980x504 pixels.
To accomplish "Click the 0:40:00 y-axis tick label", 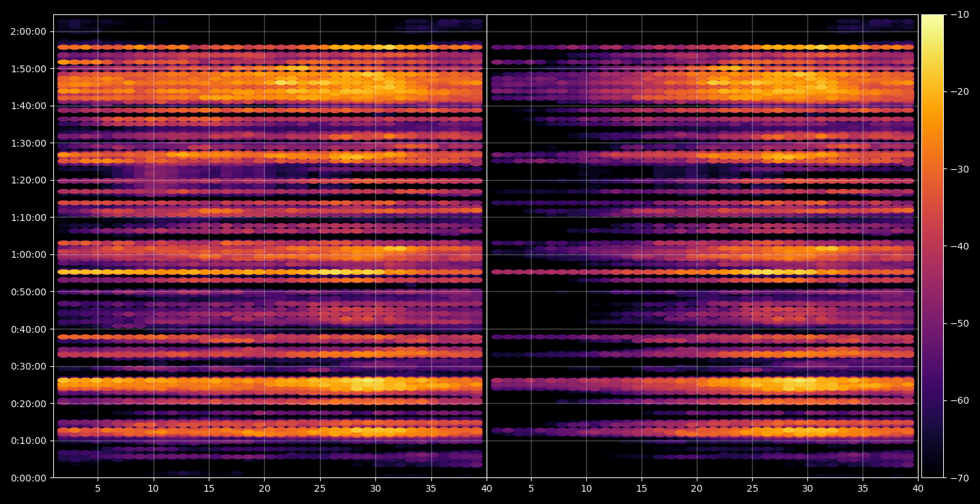I will point(28,329).
